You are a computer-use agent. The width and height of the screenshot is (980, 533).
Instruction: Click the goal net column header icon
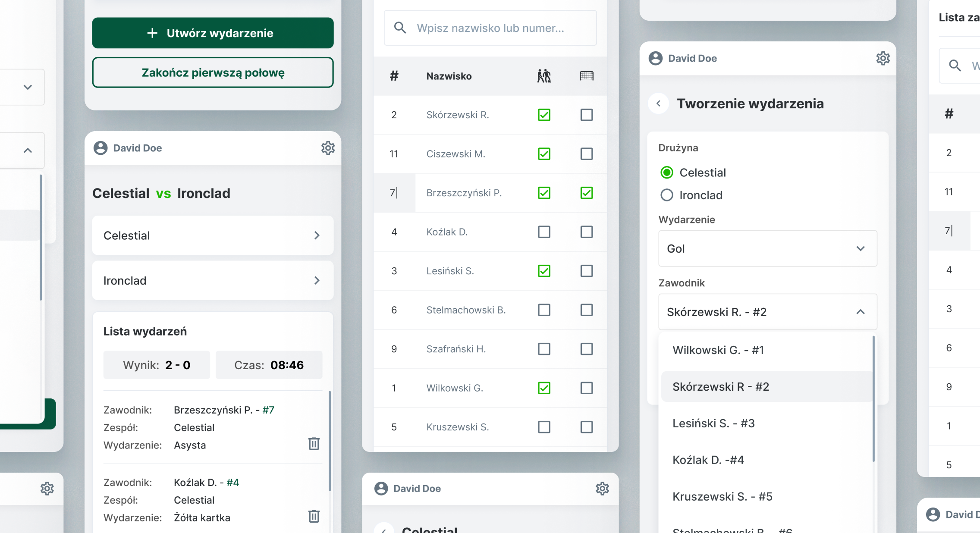tap(587, 76)
